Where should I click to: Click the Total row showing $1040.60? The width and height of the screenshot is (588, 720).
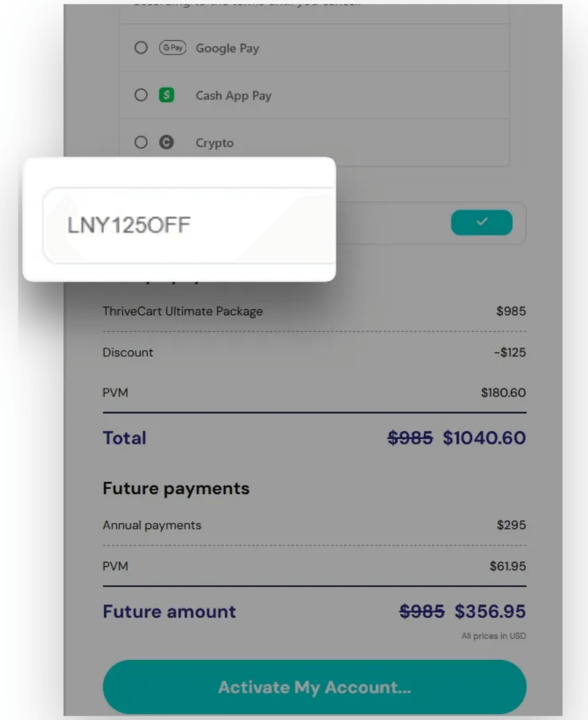[314, 437]
